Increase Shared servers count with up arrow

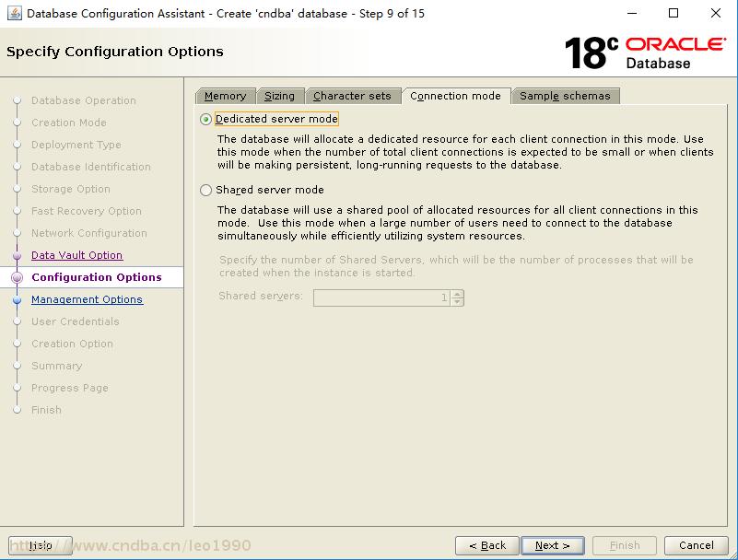pos(457,294)
